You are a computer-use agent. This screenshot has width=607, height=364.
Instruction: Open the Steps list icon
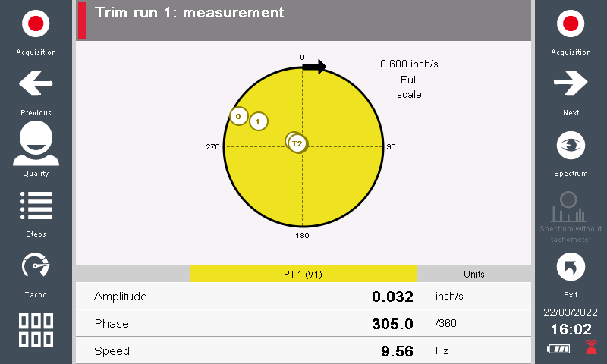36,205
